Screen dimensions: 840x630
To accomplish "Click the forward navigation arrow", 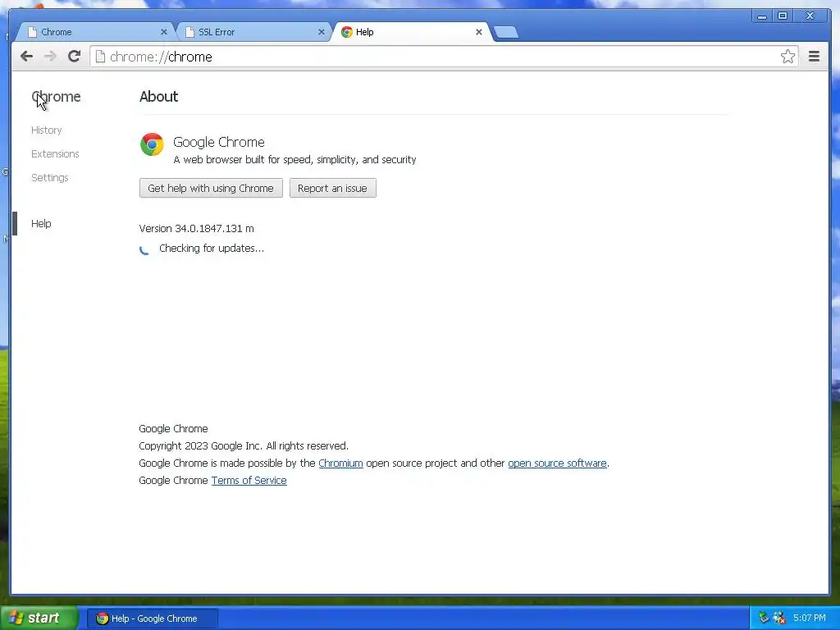I will point(50,57).
